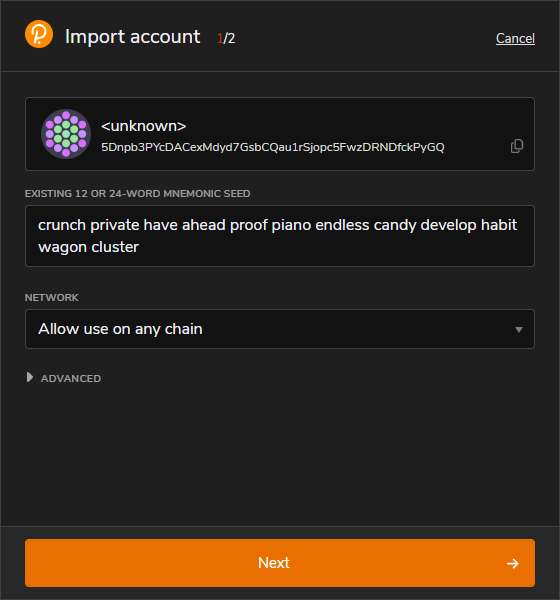Copy the account address with copy icon
Screen dimensions: 560x600
(517, 146)
